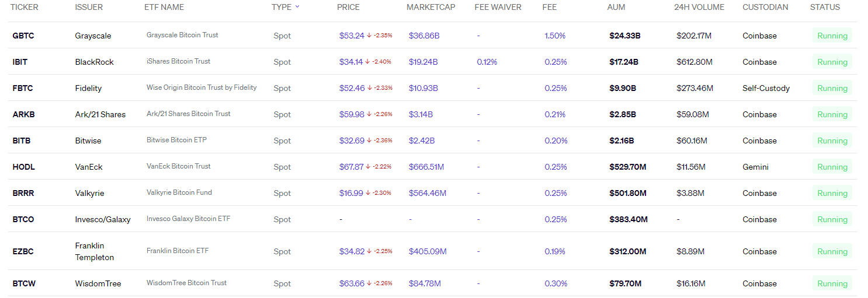Viewport: 868px width, 298px height.
Task: Click iShares Bitcoin Trust ETF name
Action: pyautogui.click(x=178, y=61)
